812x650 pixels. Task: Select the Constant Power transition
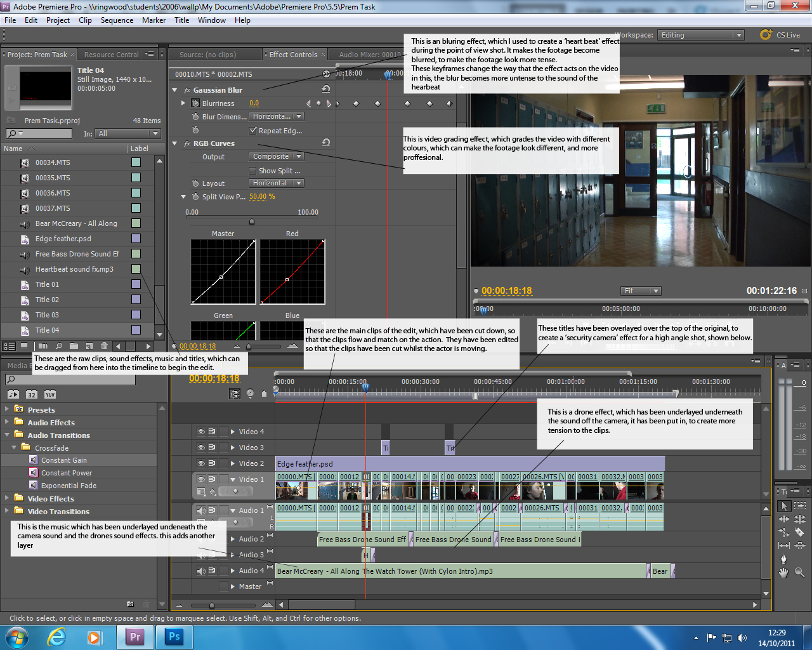pyautogui.click(x=67, y=473)
